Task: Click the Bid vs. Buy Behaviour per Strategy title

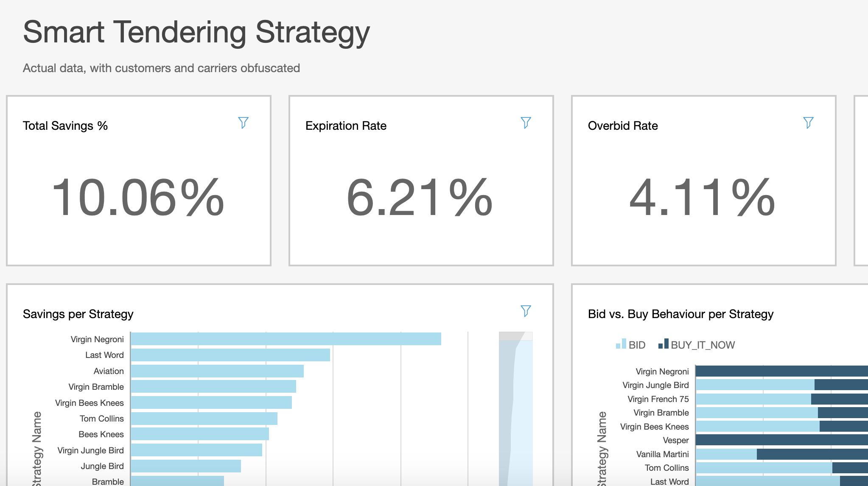Action: pos(680,314)
